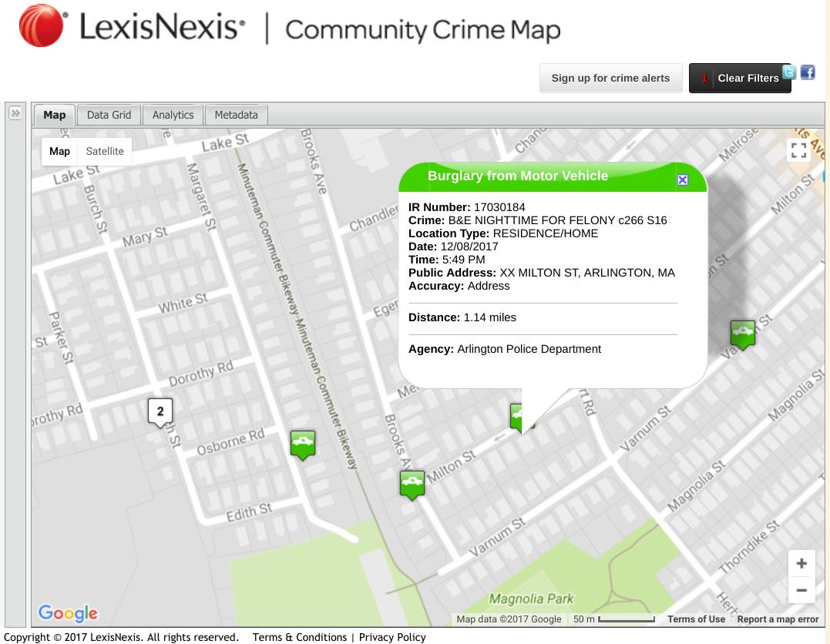Switch to the Metadata tab
This screenshot has height=644, width=830.
click(x=236, y=115)
